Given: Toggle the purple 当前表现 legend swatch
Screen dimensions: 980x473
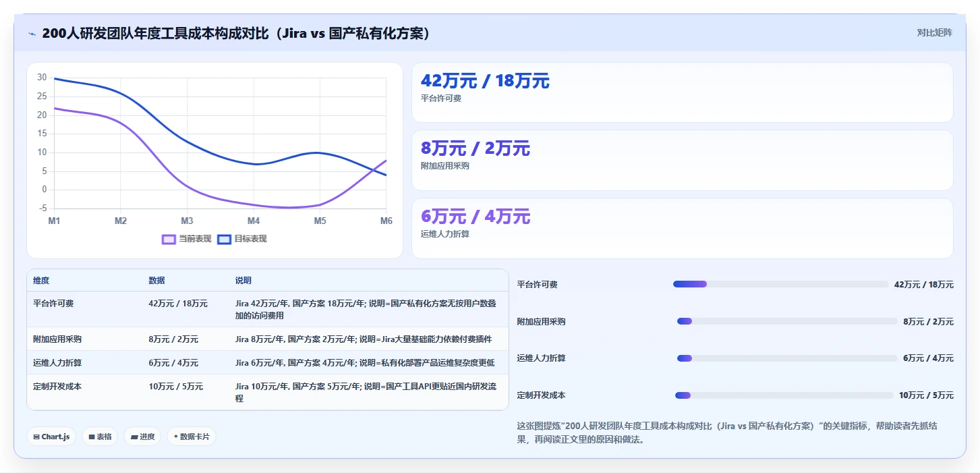Looking at the screenshot, I should pos(169,239).
